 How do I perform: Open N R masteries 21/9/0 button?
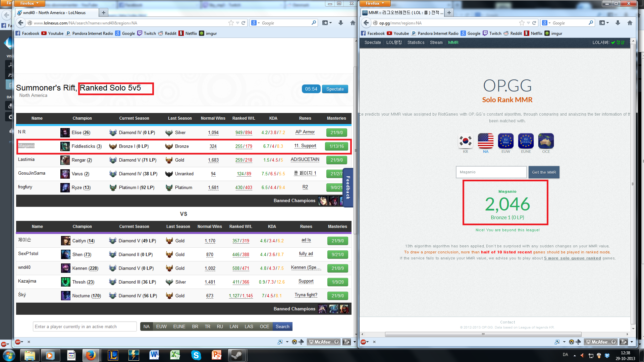coord(336,133)
